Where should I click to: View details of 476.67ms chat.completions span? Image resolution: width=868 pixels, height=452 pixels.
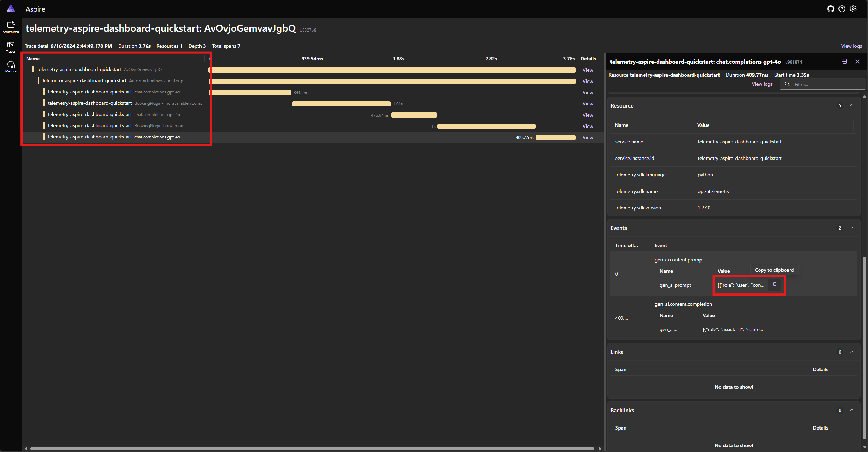(588, 115)
